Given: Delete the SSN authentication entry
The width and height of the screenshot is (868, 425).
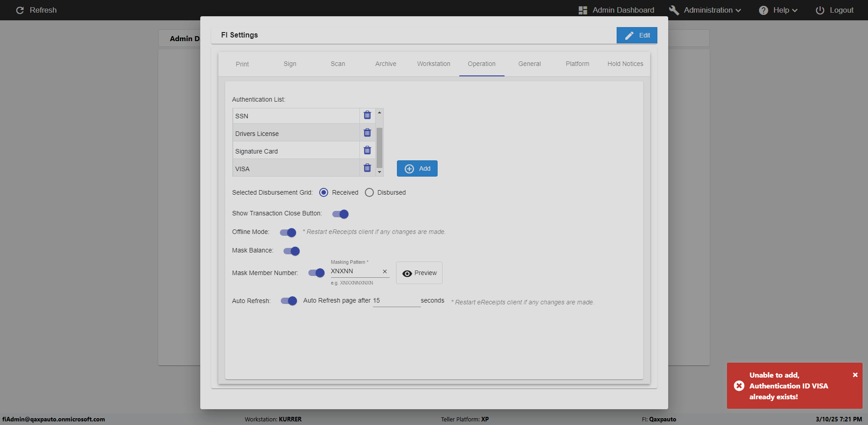Looking at the screenshot, I should coord(367,115).
